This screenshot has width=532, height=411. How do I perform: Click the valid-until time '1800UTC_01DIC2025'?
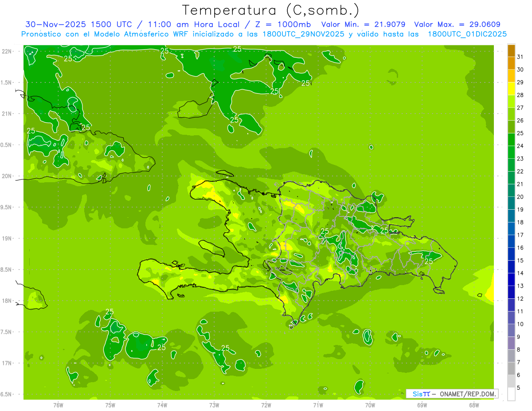point(467,34)
